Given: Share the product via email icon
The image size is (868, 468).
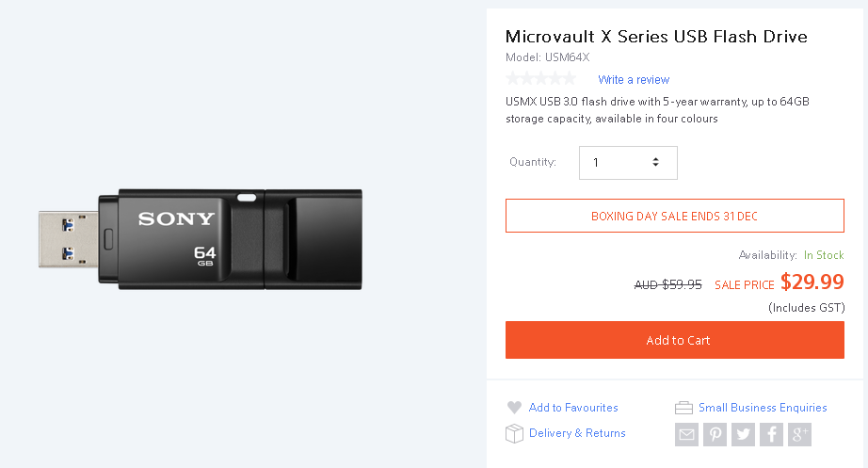Looking at the screenshot, I should point(686,434).
